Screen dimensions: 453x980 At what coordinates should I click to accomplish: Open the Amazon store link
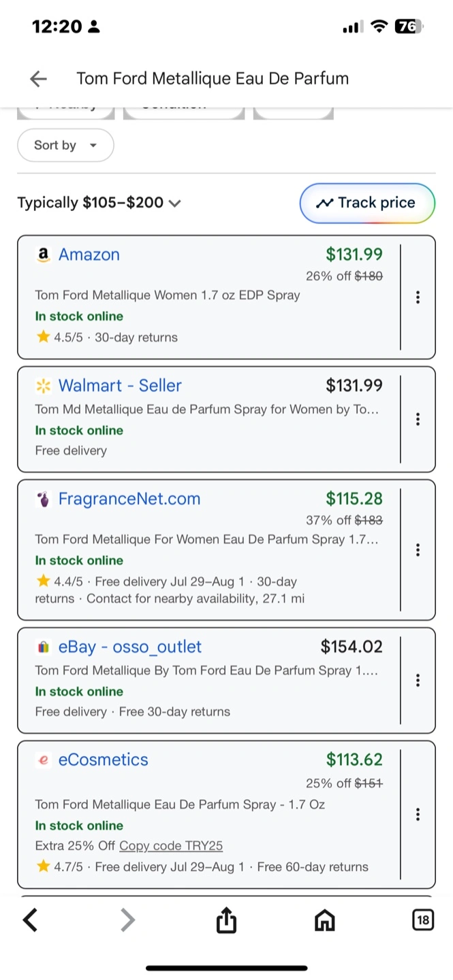click(x=89, y=255)
